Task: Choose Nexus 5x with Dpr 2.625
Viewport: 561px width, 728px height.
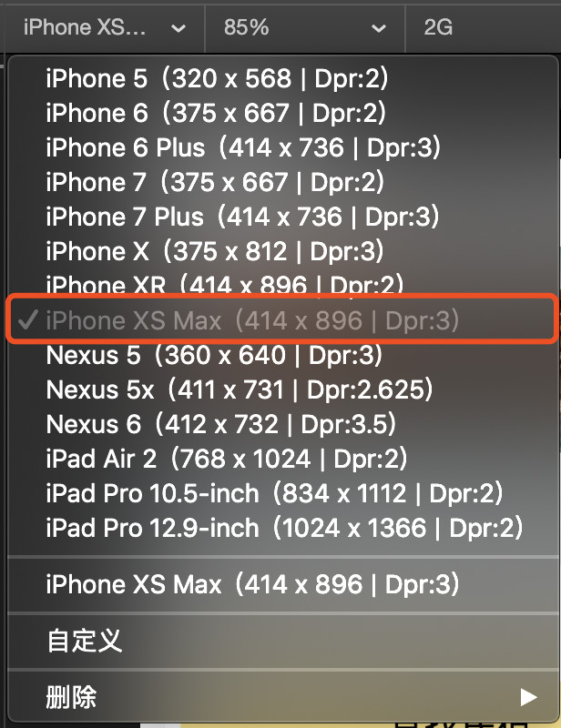Action: click(x=282, y=389)
